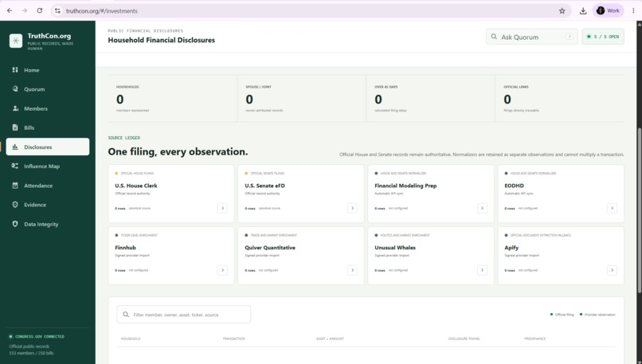Select the Quiver Quantitative card title
Viewport: 642px width, 364px height.
270,247
